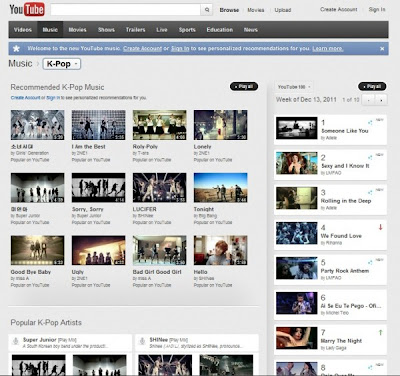Viewport: 400px width, 376px height.
Task: Open the Movies tab in navigation bar
Action: click(x=77, y=30)
